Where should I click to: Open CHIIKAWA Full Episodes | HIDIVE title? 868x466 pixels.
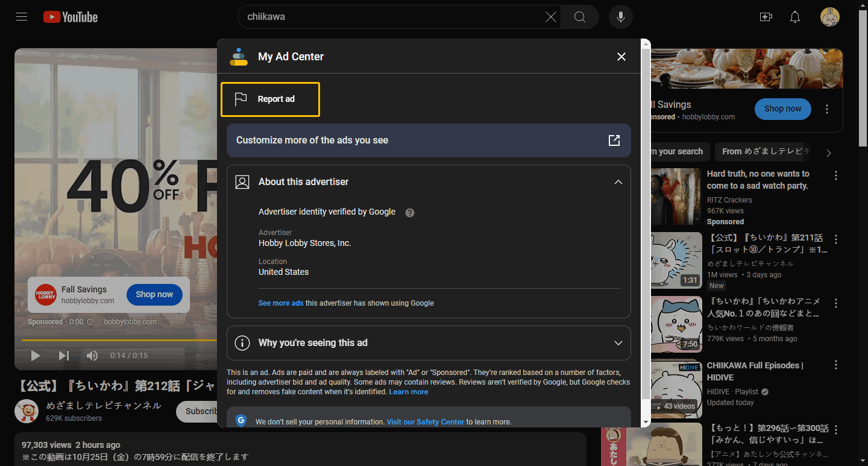point(755,371)
